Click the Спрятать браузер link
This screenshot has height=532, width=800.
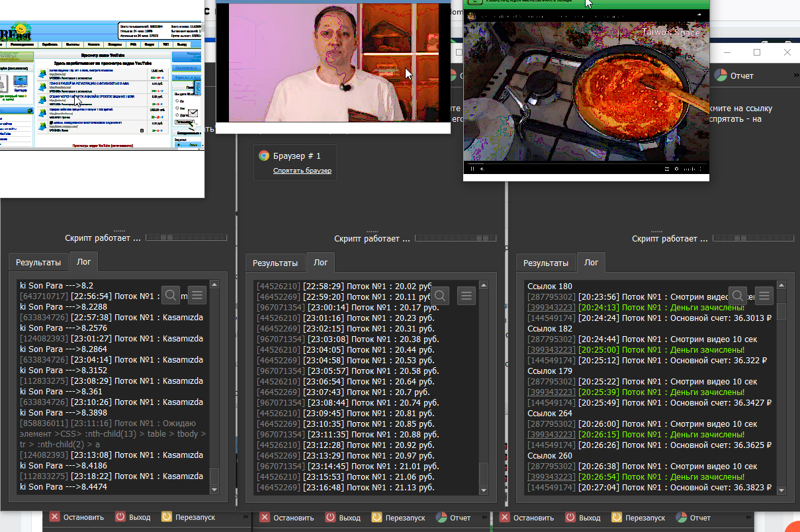[x=302, y=171]
